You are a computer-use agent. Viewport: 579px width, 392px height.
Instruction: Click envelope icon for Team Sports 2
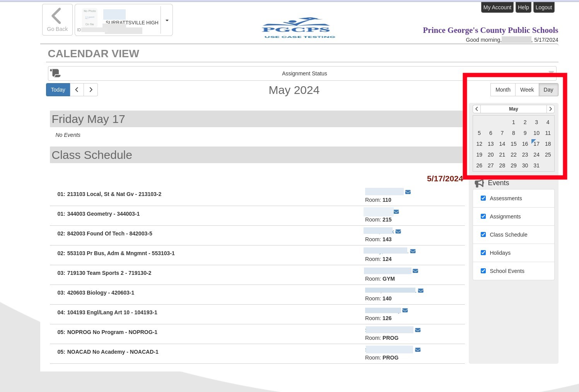[415, 271]
